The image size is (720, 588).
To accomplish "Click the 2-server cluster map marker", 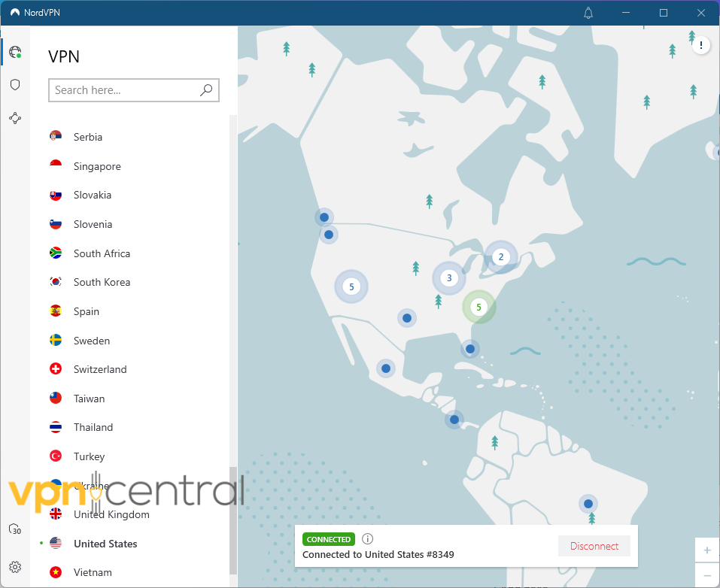I will (500, 257).
